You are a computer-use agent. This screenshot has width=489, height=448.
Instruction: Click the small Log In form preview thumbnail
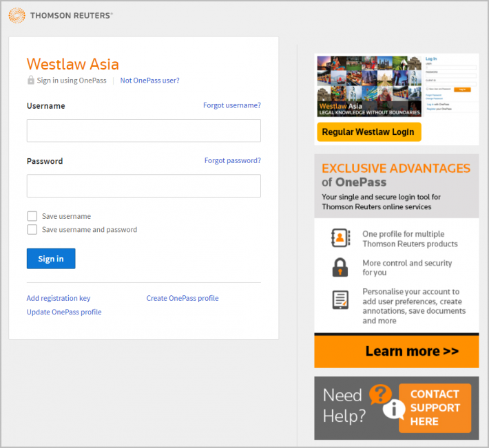[x=450, y=83]
